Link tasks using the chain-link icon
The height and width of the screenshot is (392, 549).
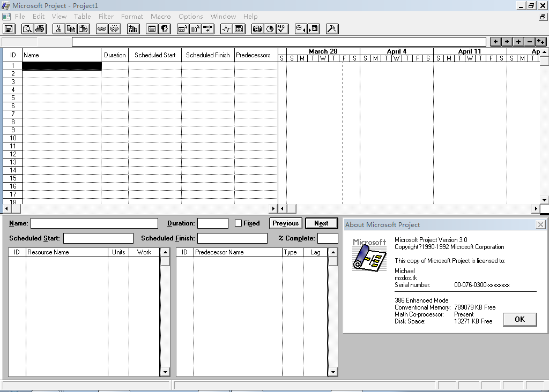point(102,28)
